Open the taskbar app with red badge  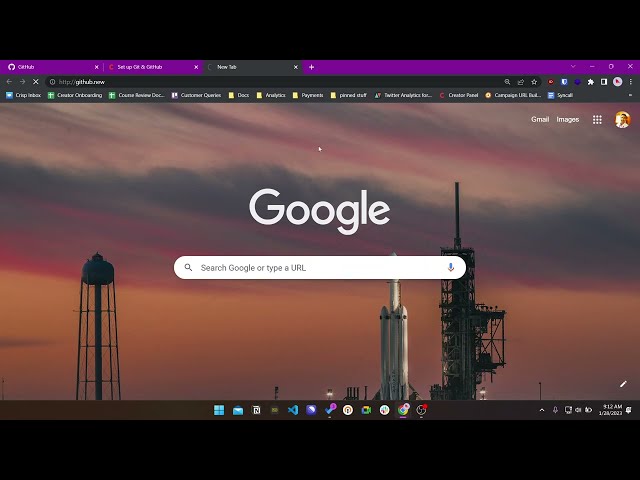tap(422, 409)
